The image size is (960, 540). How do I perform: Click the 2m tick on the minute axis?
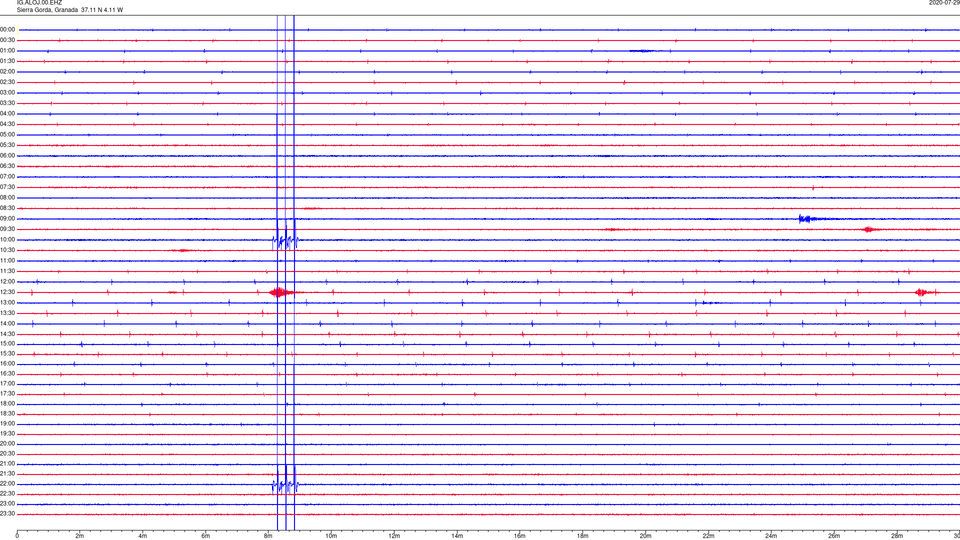click(80, 536)
